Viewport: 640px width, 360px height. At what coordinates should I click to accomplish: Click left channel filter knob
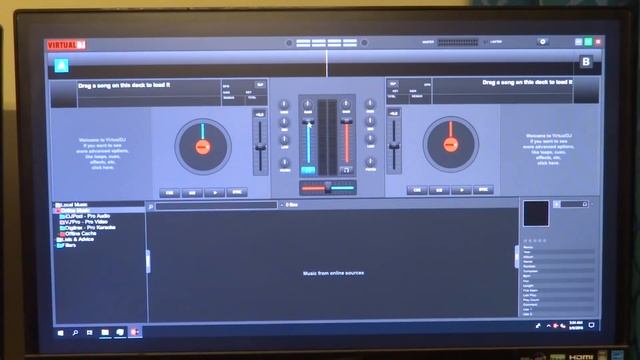click(x=284, y=162)
